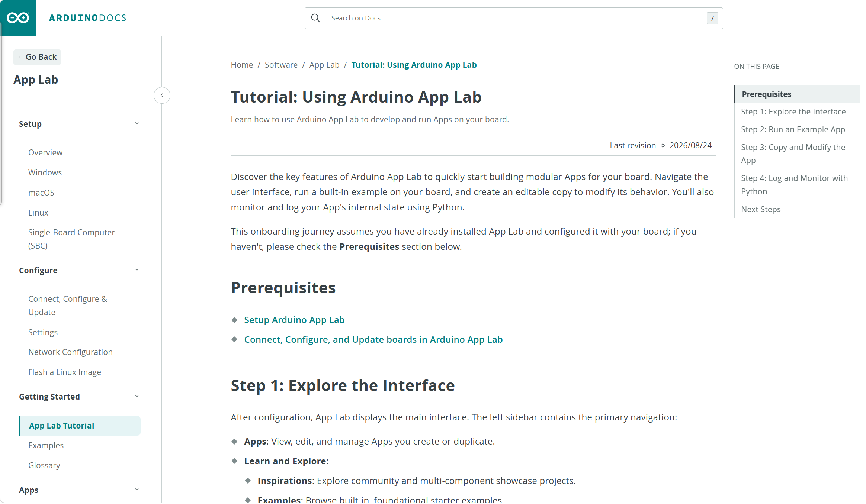Open the Windows setup page
This screenshot has width=866, height=504.
point(45,173)
